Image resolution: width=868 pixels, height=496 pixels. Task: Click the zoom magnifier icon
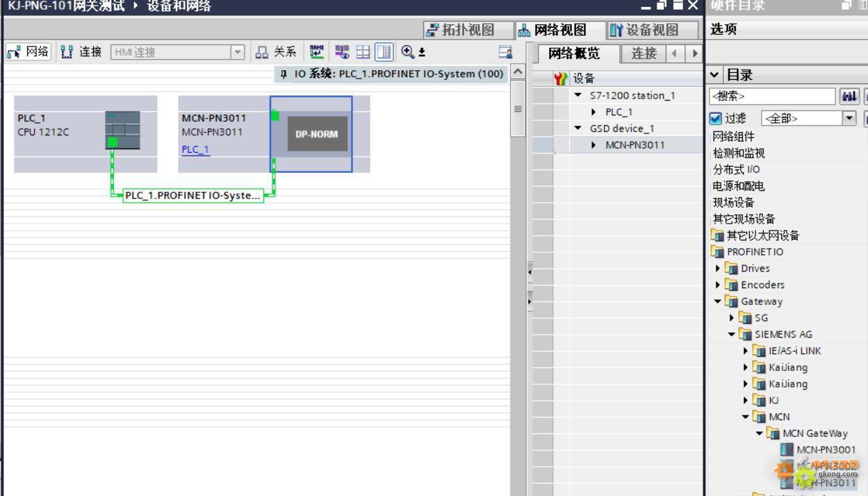[x=407, y=52]
